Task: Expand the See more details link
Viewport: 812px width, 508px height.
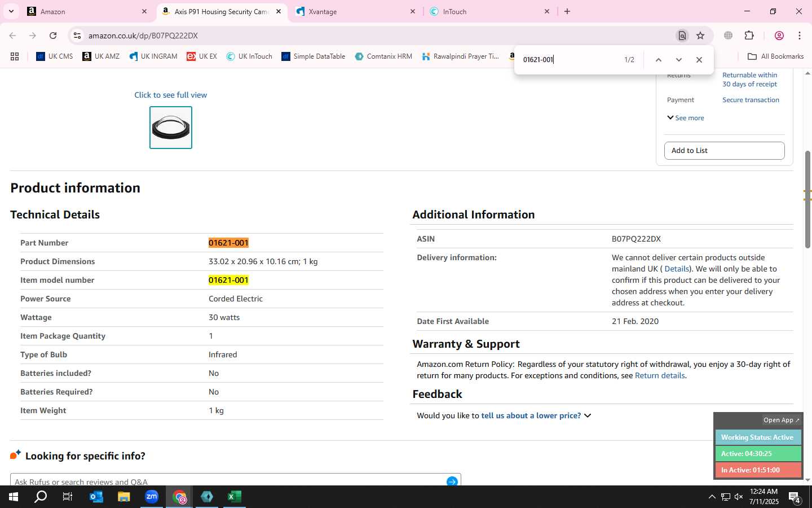Action: (x=686, y=118)
